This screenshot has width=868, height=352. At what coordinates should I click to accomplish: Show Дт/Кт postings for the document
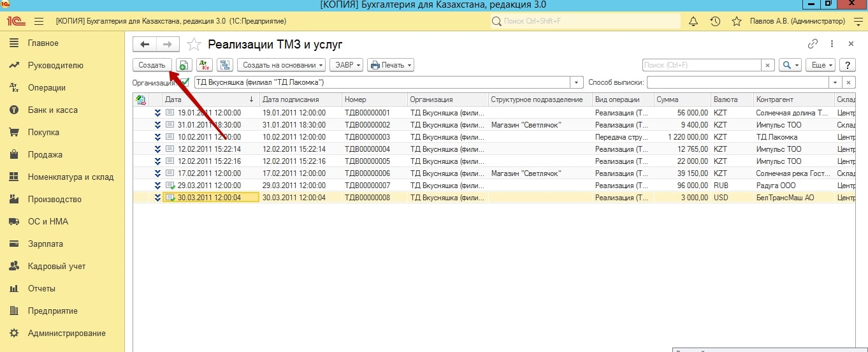[x=204, y=65]
